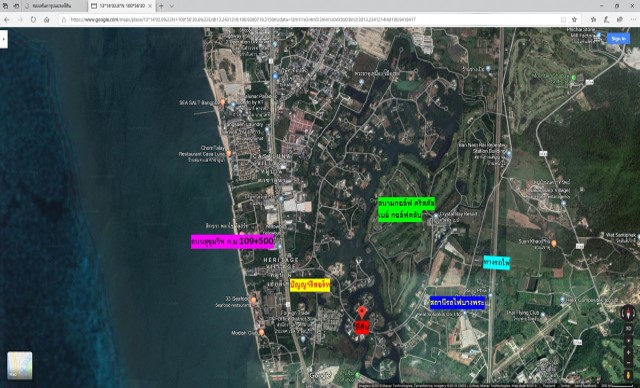Switch layers using the map-type thumbnail
640x388 pixels.
coord(20,365)
